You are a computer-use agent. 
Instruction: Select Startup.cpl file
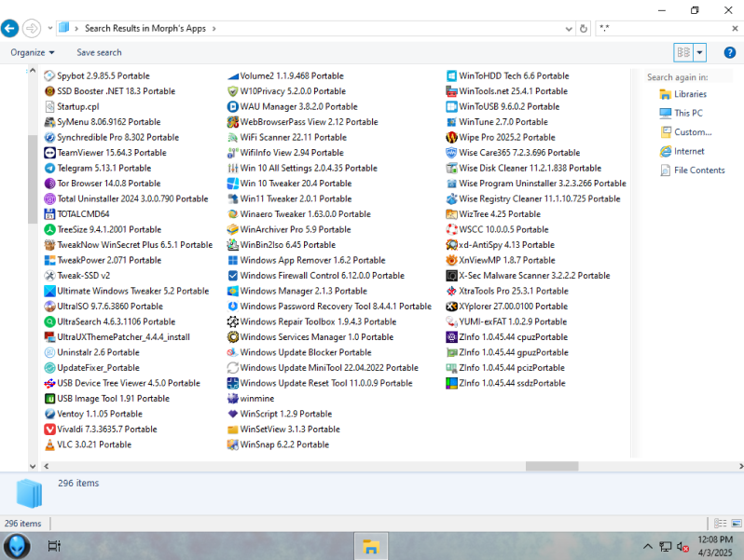[72, 107]
